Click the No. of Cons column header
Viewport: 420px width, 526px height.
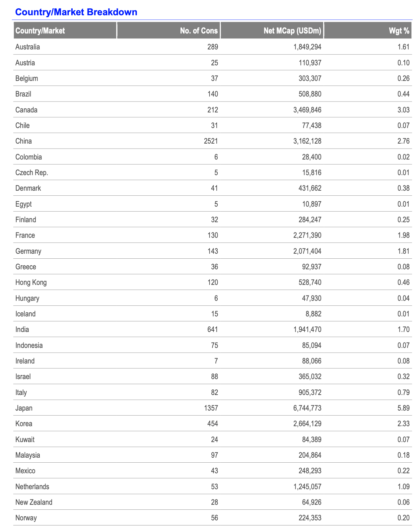[199, 31]
